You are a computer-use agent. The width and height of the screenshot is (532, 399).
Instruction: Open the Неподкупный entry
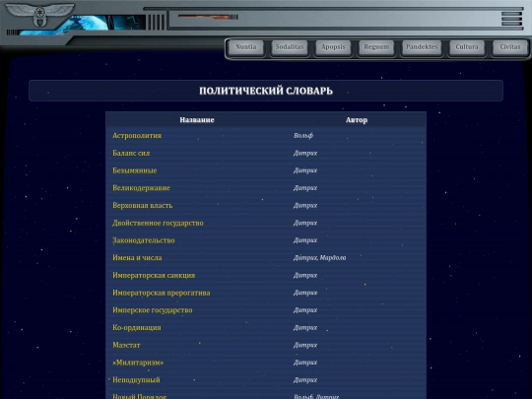[x=136, y=380]
